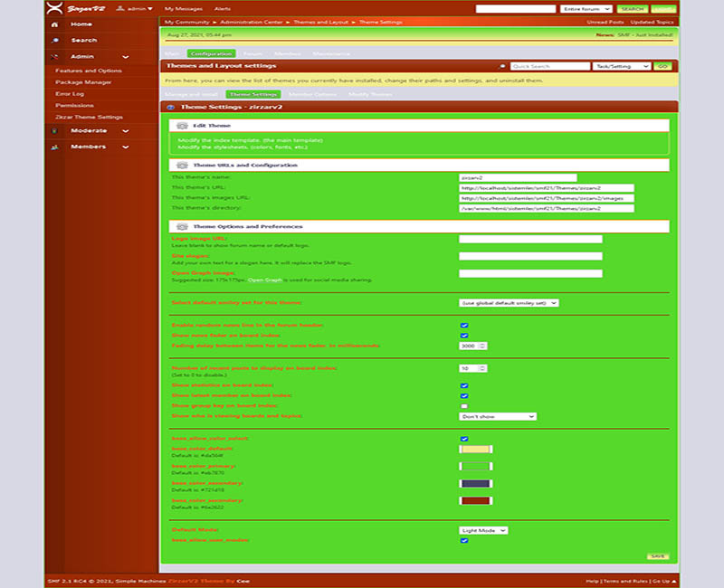Image resolution: width=724 pixels, height=588 pixels.
Task: Toggle the base_allow_color_select checkbox
Action: pos(464,439)
